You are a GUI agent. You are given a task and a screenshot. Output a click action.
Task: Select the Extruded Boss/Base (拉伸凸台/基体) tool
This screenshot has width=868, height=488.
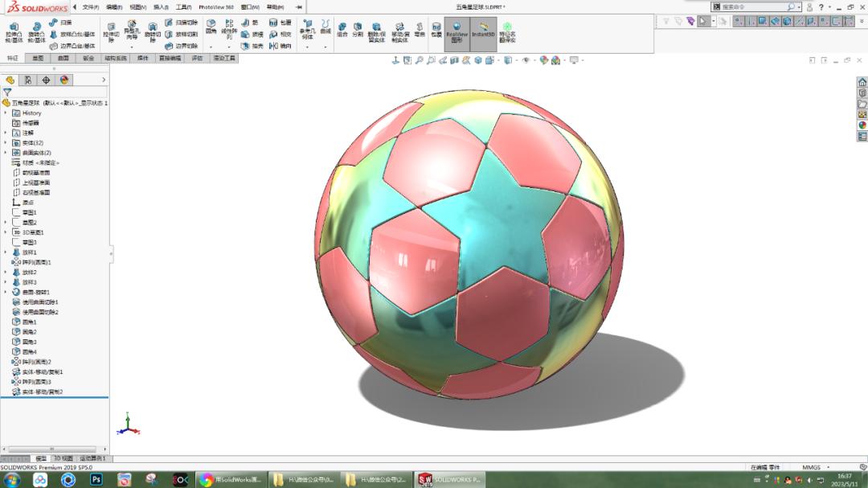point(14,31)
